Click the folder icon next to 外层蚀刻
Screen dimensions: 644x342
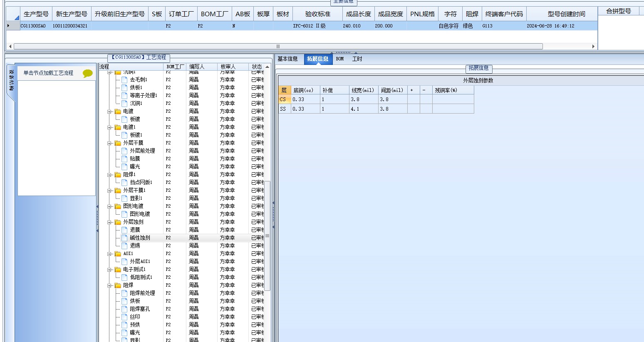click(118, 222)
